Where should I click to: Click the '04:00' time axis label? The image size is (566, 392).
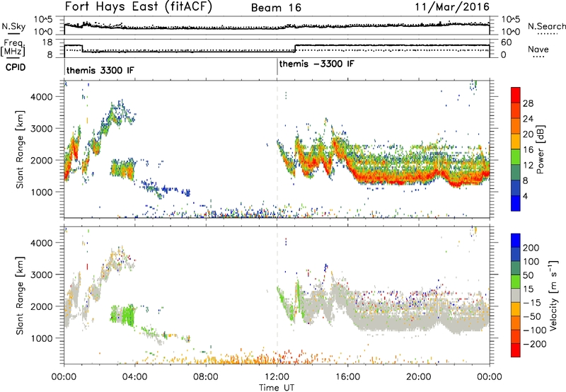(x=134, y=377)
